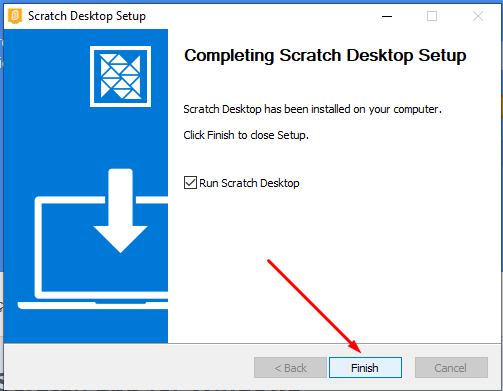Click the Scratch cat icon in title bar
This screenshot has height=391, width=503.
click(15, 16)
